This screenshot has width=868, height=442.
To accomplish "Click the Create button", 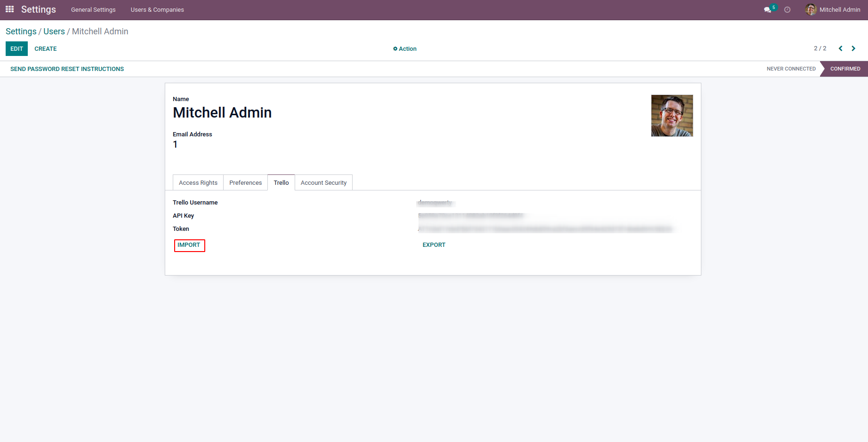I will [x=46, y=49].
